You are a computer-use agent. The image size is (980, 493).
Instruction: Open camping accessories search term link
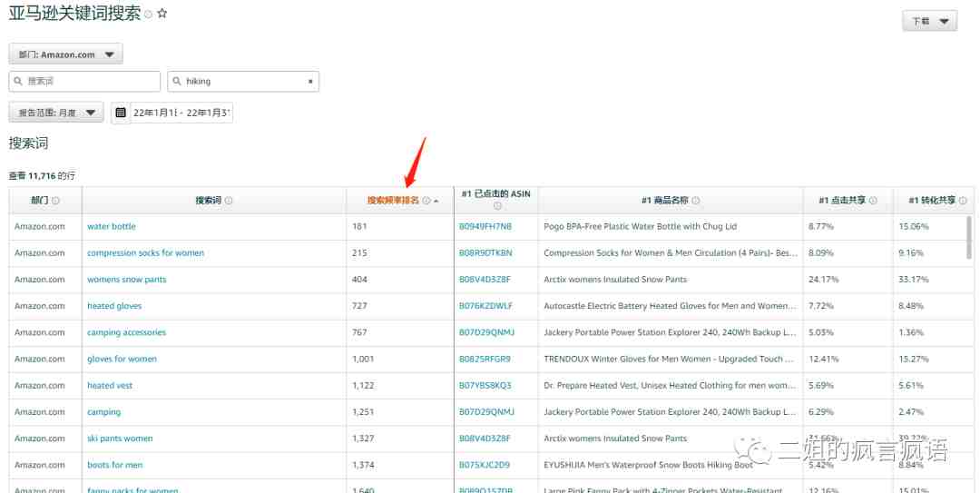pos(127,332)
